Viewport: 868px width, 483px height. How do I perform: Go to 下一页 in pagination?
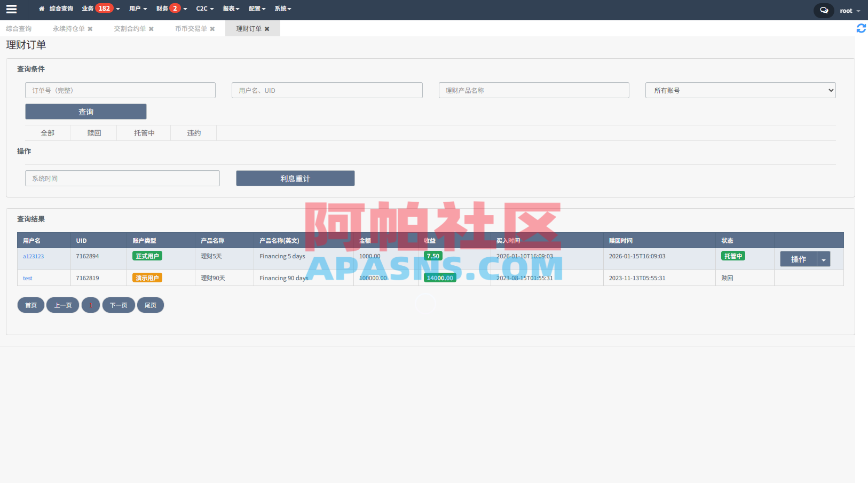pos(119,305)
